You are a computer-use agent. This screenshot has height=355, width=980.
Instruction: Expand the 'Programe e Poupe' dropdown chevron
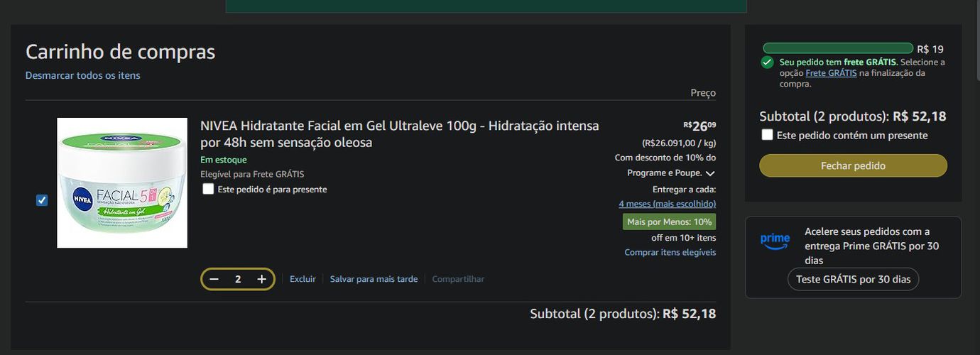pos(710,173)
